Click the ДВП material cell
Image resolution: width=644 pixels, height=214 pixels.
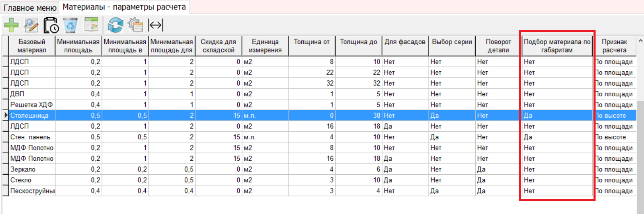(x=17, y=94)
